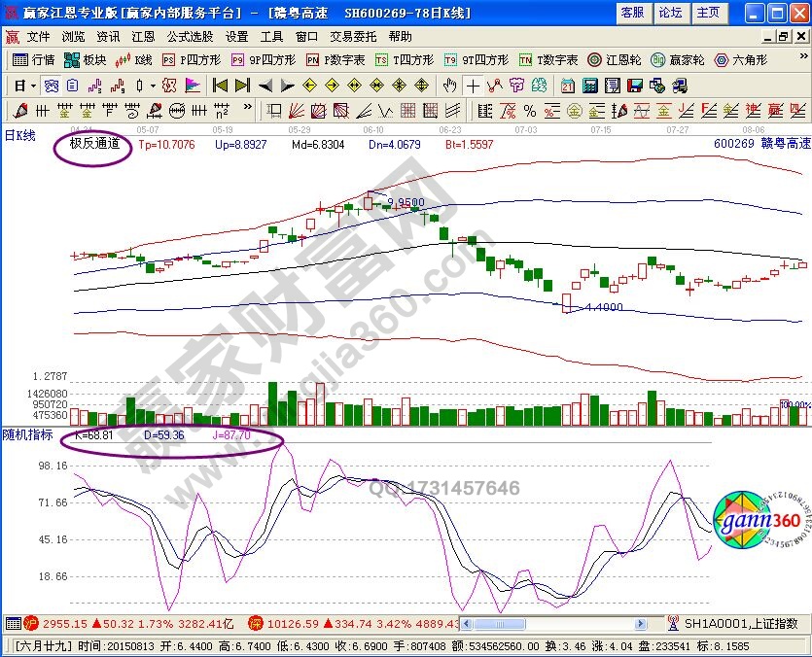This screenshot has height=657, width=812.
Task: Jump to the first bar with skip-back arrow
Action: tap(220, 86)
